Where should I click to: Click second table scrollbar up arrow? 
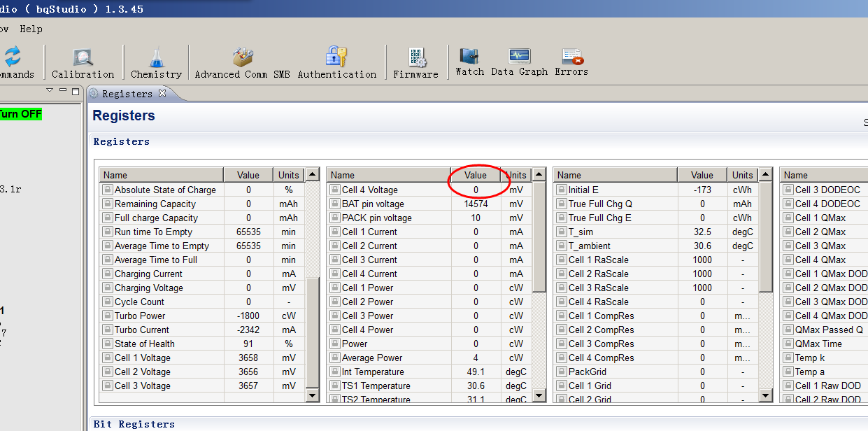click(x=539, y=174)
